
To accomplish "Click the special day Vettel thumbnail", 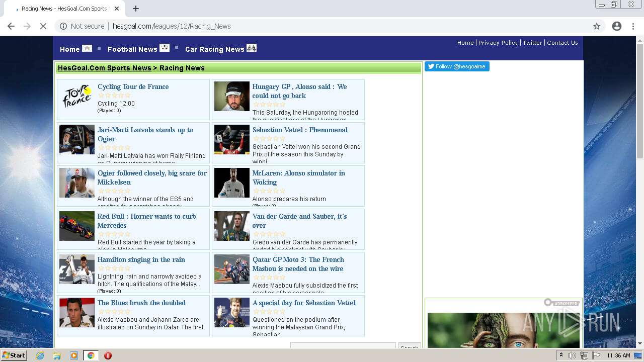I will coord(232,313).
